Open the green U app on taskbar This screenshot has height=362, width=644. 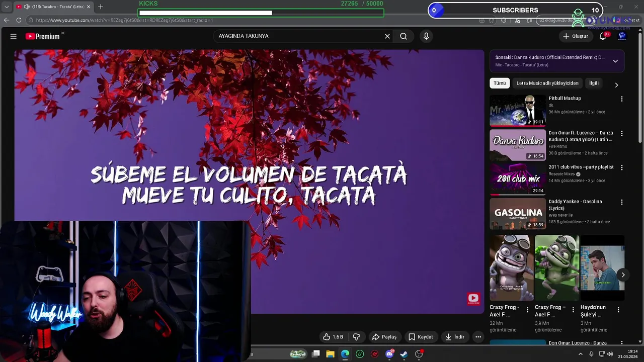coord(360,354)
